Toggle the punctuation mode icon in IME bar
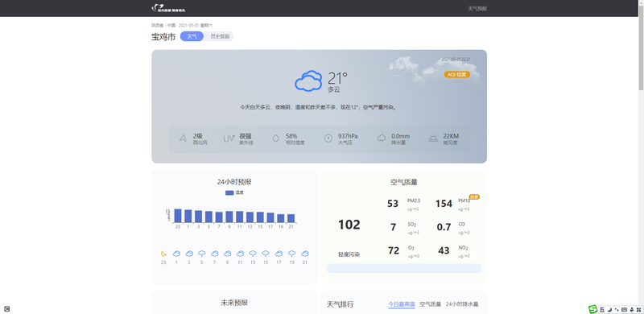 617,309
